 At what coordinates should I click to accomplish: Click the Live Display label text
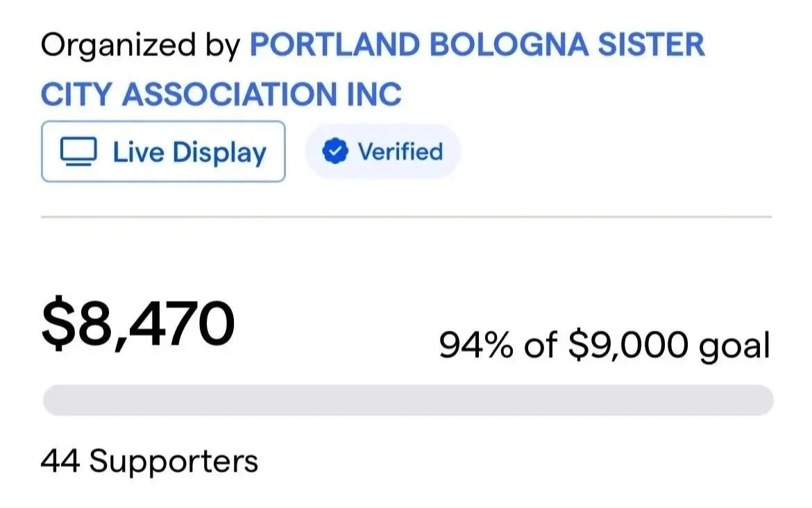point(189,153)
